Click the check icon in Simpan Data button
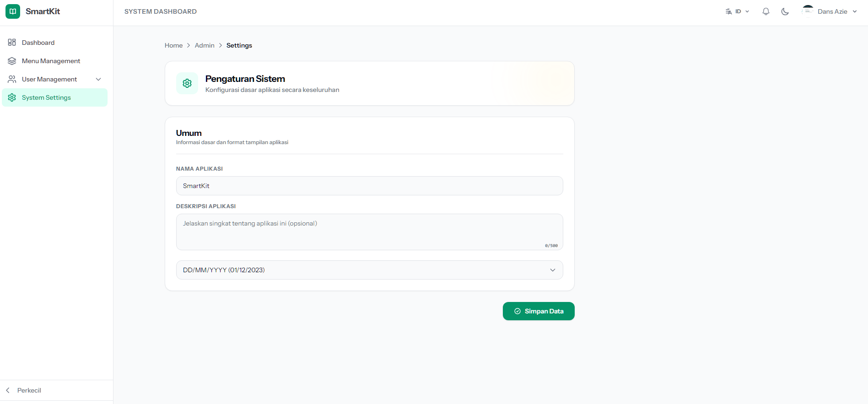 tap(518, 311)
